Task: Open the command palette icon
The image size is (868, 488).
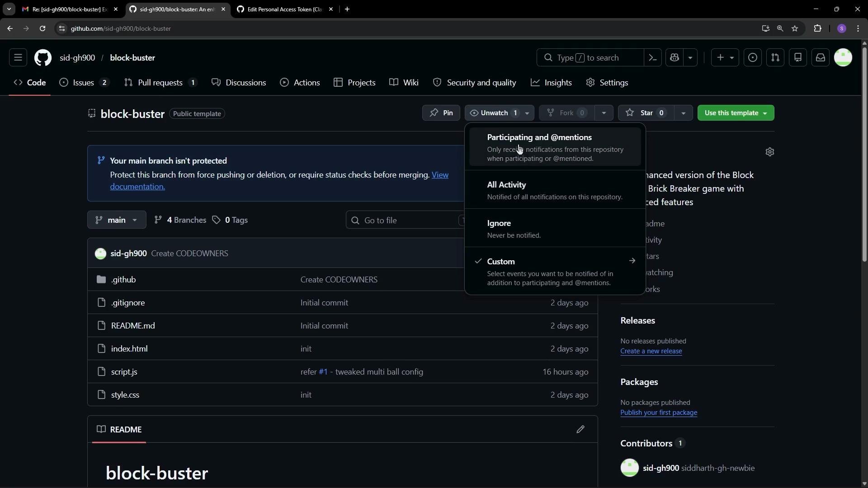Action: point(653,58)
